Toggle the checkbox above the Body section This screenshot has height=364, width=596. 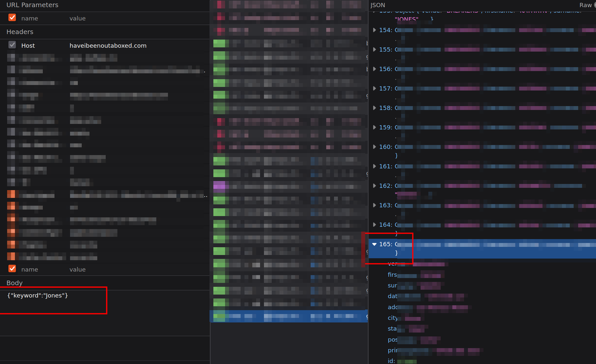pyautogui.click(x=12, y=269)
